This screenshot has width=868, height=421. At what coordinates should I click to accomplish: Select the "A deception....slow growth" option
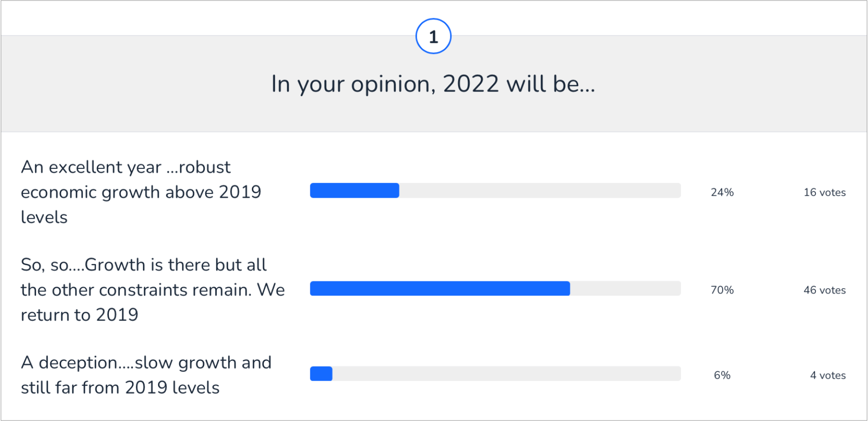point(146,375)
